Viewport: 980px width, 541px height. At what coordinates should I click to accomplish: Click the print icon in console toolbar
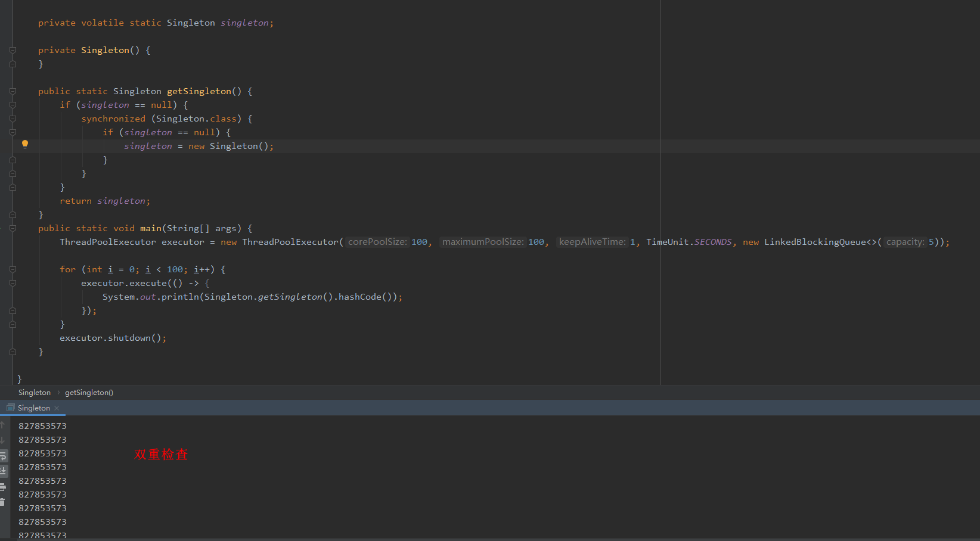(2, 487)
